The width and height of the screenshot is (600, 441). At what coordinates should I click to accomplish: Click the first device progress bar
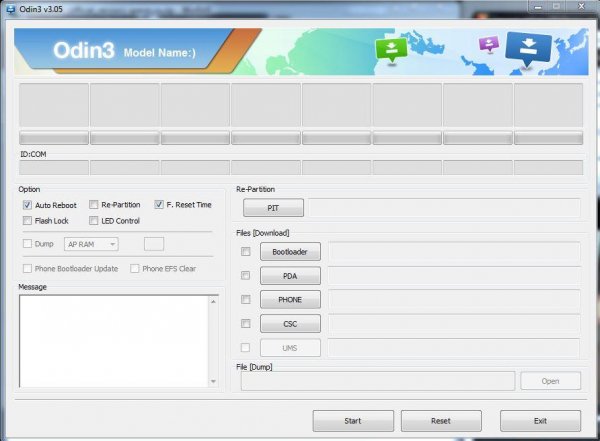point(54,138)
